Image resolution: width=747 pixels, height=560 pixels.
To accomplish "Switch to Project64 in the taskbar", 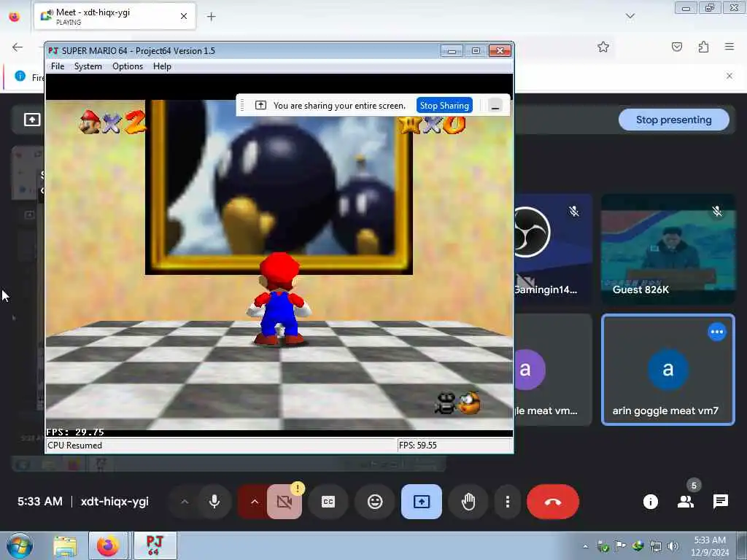I will tap(155, 545).
